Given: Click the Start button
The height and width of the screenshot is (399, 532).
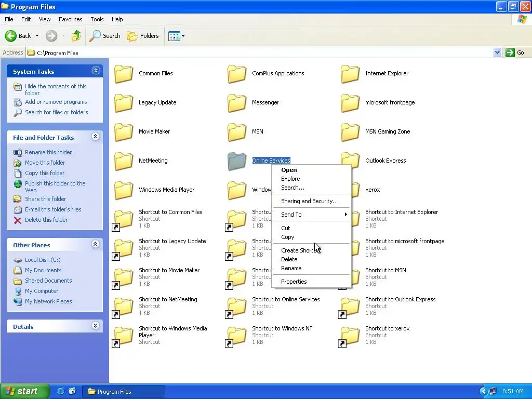Looking at the screenshot, I should pyautogui.click(x=24, y=392).
